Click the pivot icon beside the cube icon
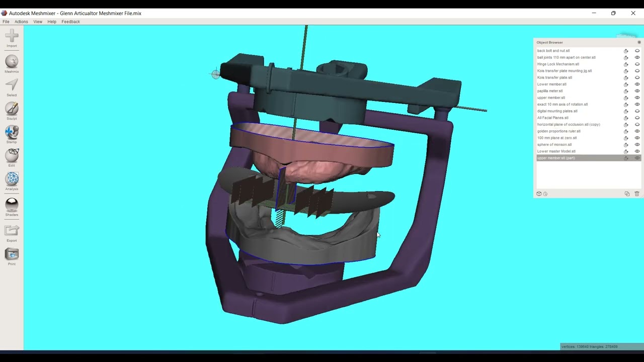This screenshot has width=644, height=362. click(x=545, y=194)
